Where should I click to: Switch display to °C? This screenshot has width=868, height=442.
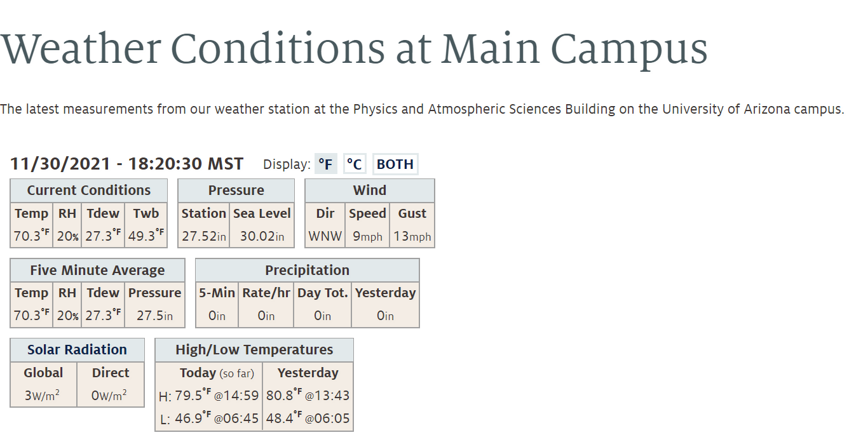(x=355, y=164)
